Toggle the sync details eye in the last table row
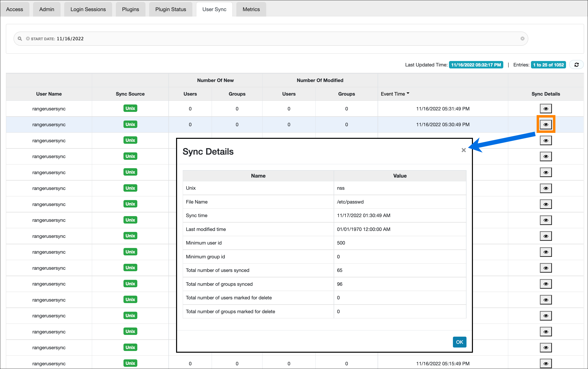This screenshot has height=369, width=588. click(x=546, y=363)
